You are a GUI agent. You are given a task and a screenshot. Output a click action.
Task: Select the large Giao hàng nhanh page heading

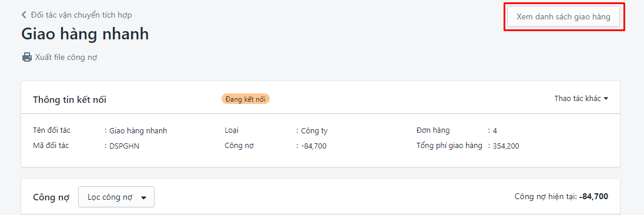[85, 34]
